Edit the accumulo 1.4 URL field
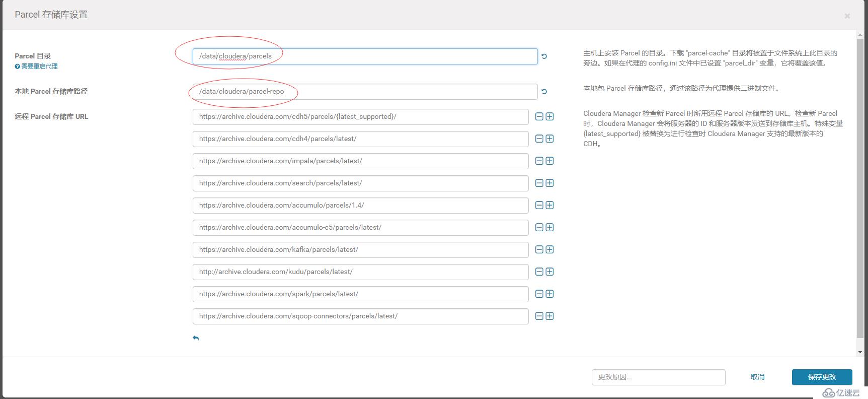This screenshot has height=399, width=868. tap(360, 206)
